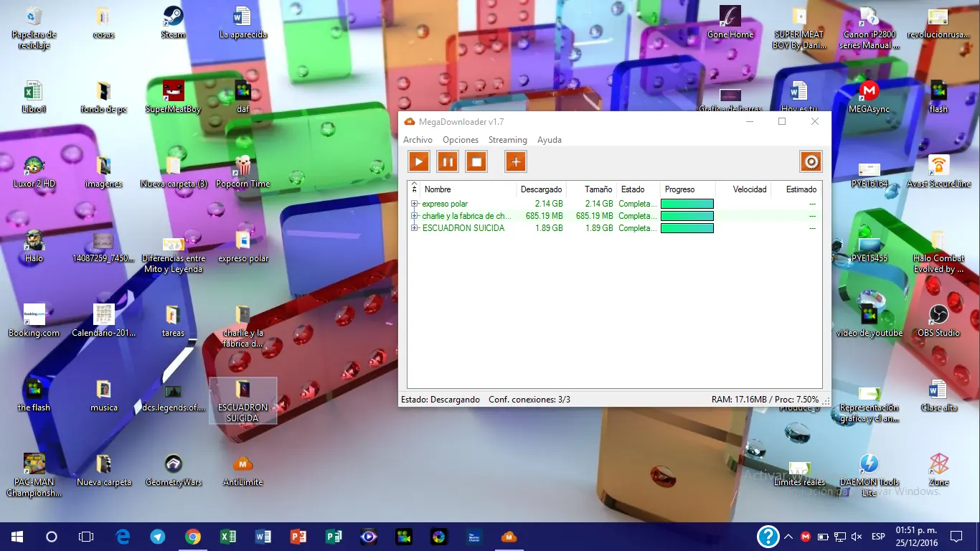Viewport: 980px width, 551px height.
Task: Click 'Estado: Descargando' in status bar
Action: pyautogui.click(x=440, y=400)
